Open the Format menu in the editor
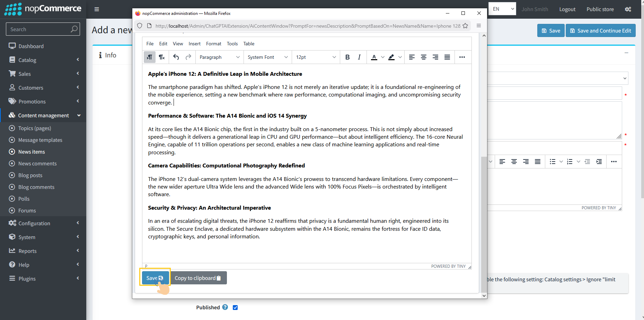The width and height of the screenshot is (644, 320). pyautogui.click(x=213, y=44)
